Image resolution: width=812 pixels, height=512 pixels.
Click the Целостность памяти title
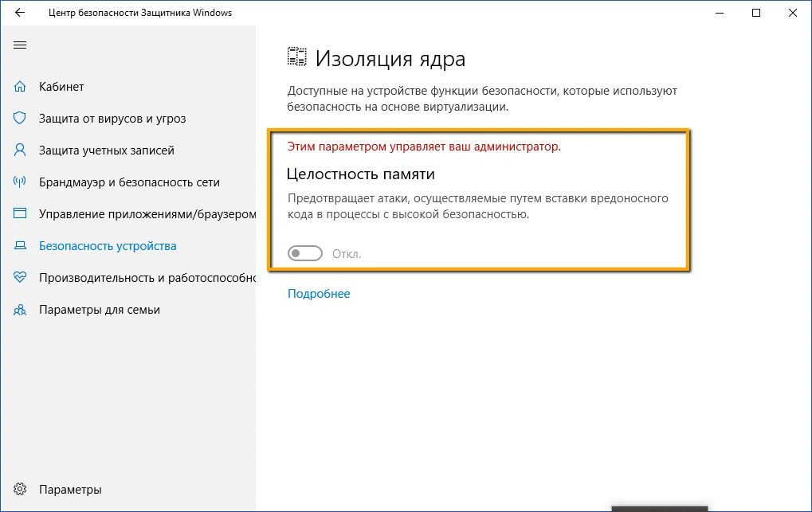pos(360,174)
